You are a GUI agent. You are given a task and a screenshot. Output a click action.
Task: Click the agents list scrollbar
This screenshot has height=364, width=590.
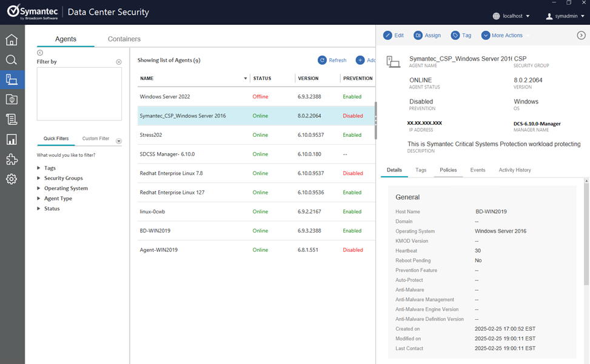coord(375,120)
